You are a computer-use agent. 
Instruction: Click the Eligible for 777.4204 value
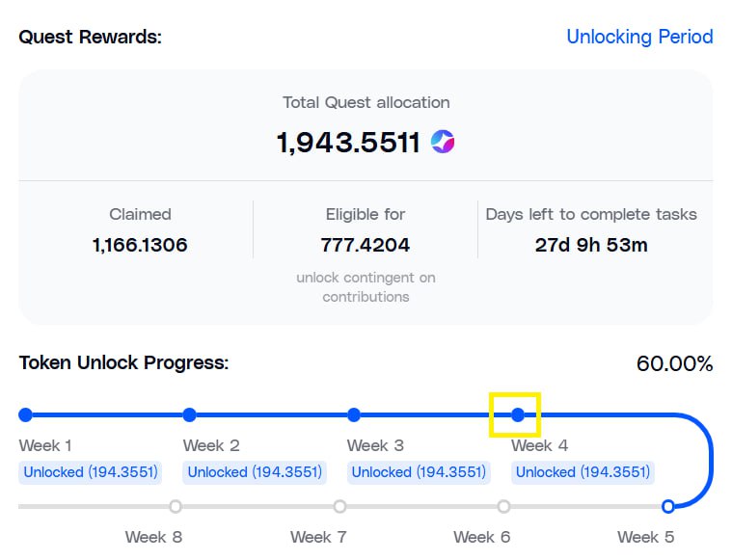coord(366,245)
